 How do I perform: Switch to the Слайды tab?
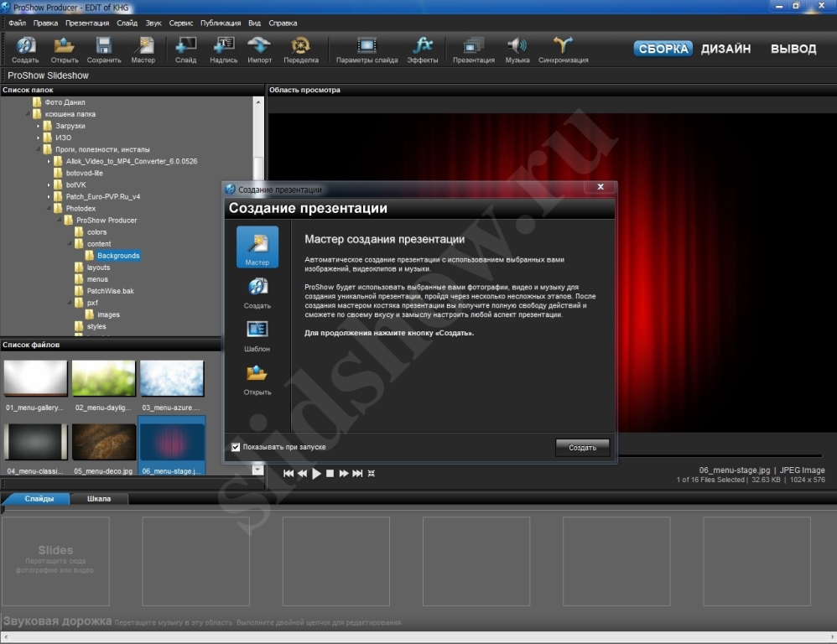(39, 499)
